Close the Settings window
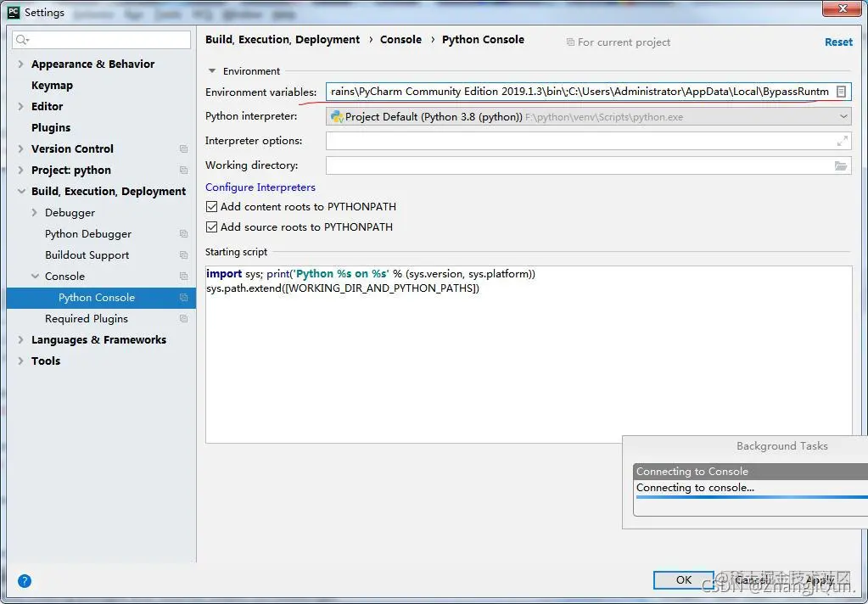Viewport: 868px width, 604px height. [x=842, y=8]
